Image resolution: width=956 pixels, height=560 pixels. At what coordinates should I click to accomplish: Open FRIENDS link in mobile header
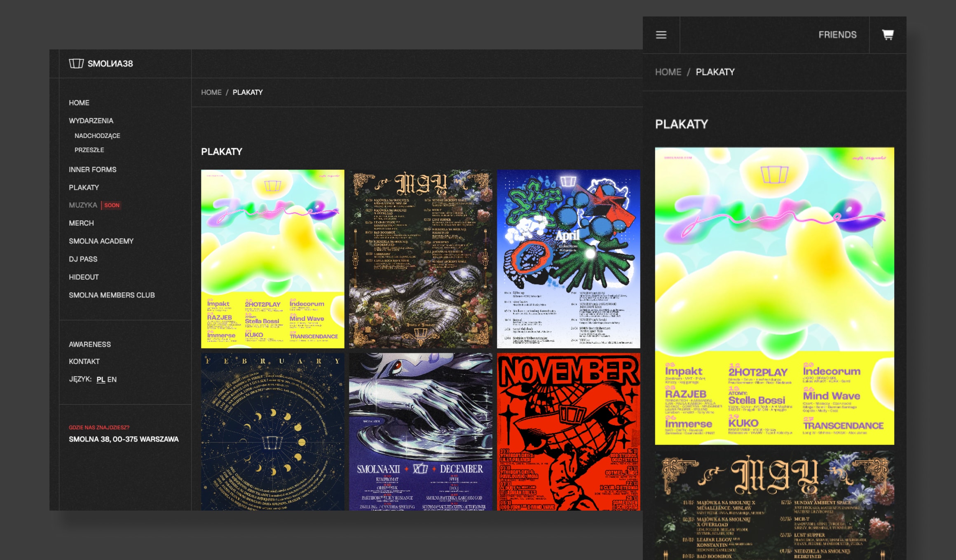point(837,35)
